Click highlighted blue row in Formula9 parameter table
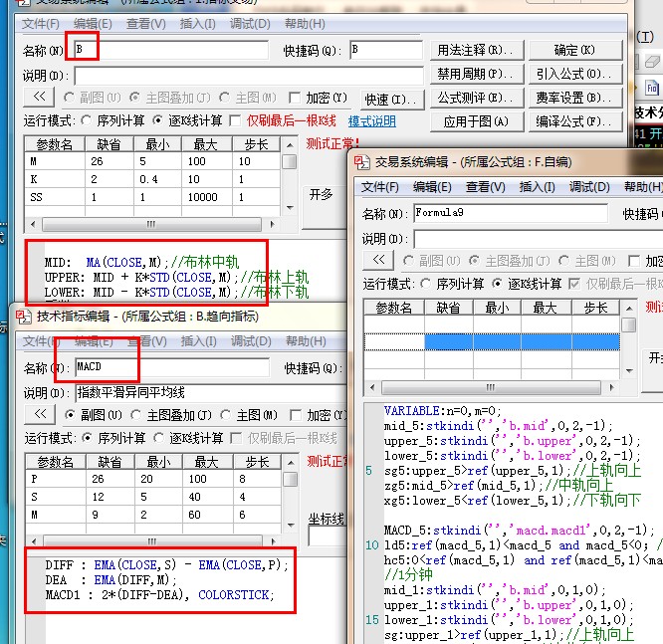The height and width of the screenshot is (644, 663). (x=492, y=341)
